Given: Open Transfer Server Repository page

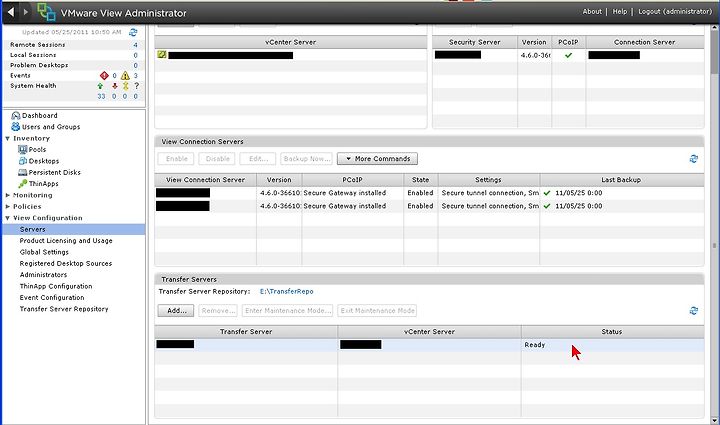Looking at the screenshot, I should pyautogui.click(x=64, y=309).
